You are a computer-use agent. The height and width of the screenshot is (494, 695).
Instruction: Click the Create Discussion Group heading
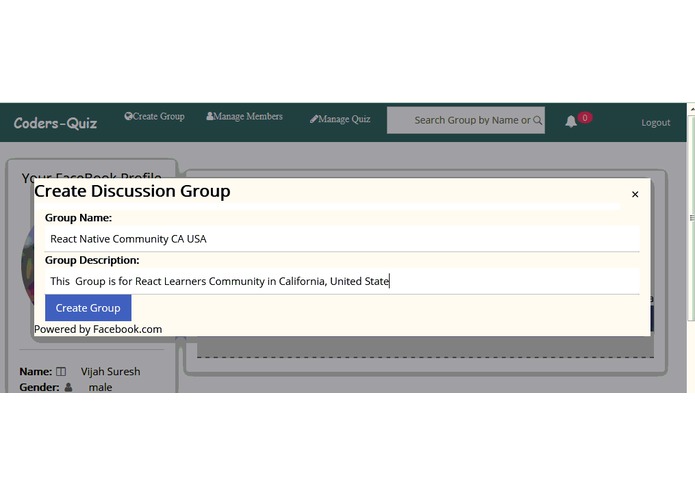pyautogui.click(x=132, y=191)
